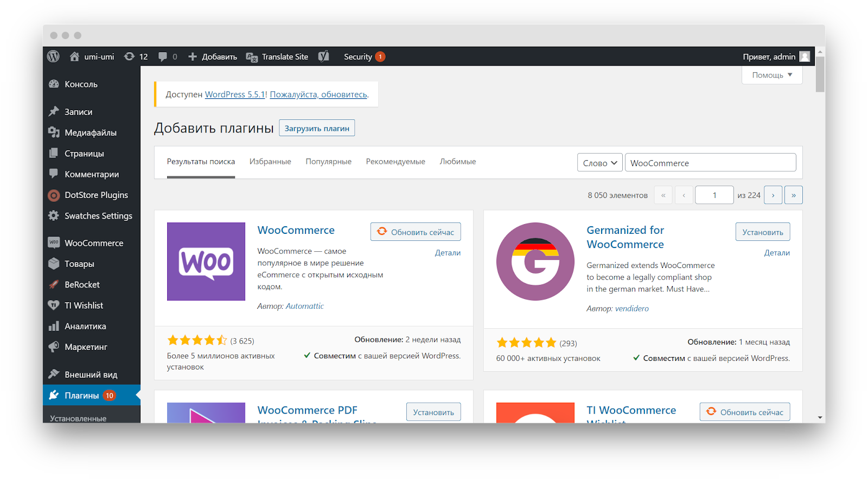The width and height of the screenshot is (868, 484).
Task: Open Комментарии in sidebar
Action: click(91, 174)
